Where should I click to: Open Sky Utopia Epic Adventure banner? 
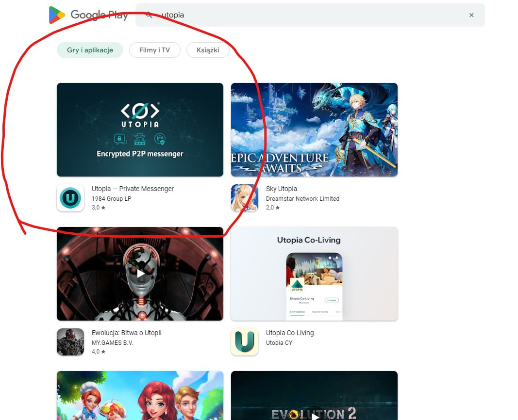tap(314, 129)
